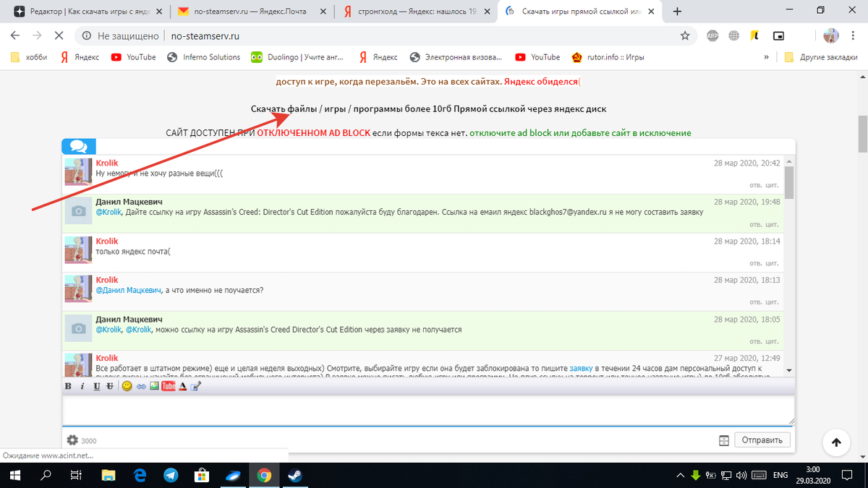Screen dimensions: 868x488
Task: Bookmark this page with the star
Action: (x=684, y=35)
